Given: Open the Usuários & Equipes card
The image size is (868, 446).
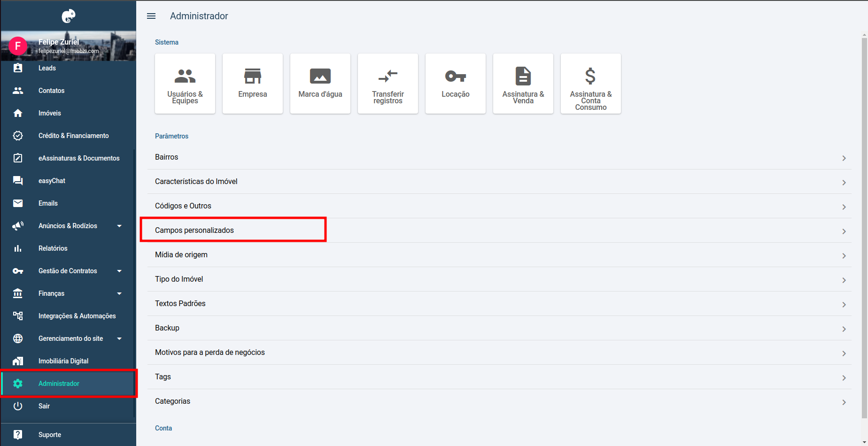Looking at the screenshot, I should pos(185,84).
